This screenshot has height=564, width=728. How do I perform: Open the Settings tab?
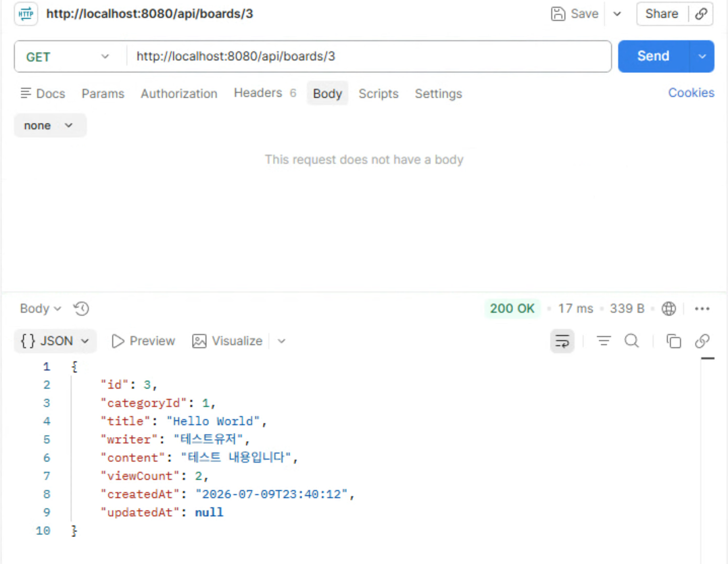(x=438, y=94)
